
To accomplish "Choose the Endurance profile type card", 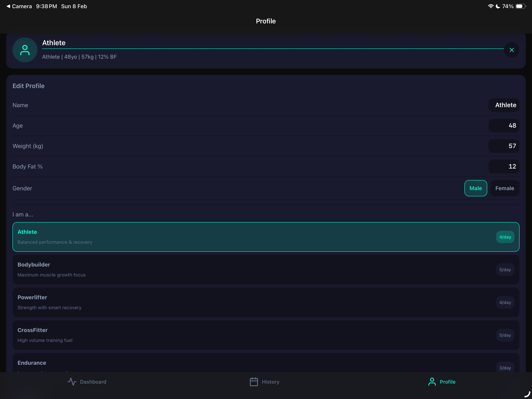I will pos(266,363).
